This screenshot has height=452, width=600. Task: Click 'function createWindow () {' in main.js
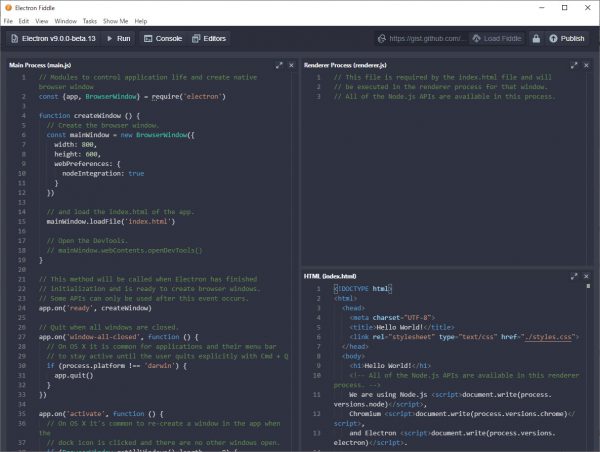(x=89, y=116)
